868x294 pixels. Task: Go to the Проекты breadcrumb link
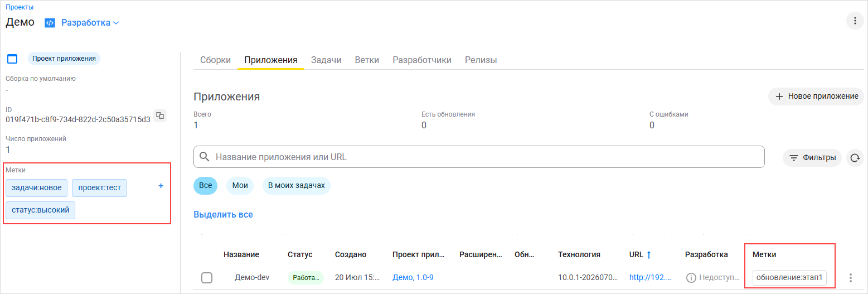click(20, 7)
